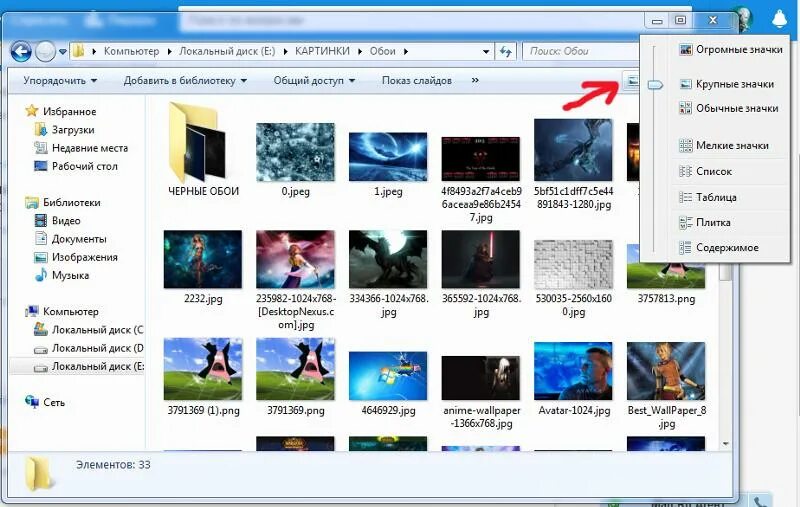Screen dimensions: 800x507
Task: Select the Avatar-1024.jpg thumbnail
Action: (573, 371)
